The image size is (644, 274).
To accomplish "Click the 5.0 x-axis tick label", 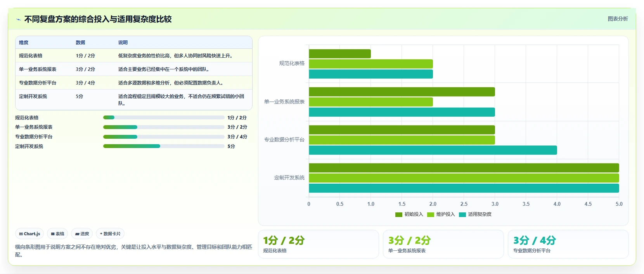I will pos(619,204).
